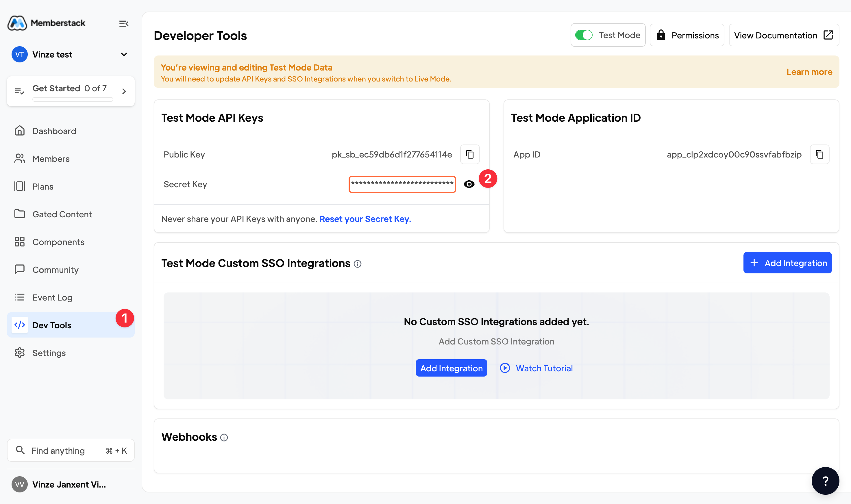Click the info icon beside Webhooks
851x504 pixels.
coord(224,438)
